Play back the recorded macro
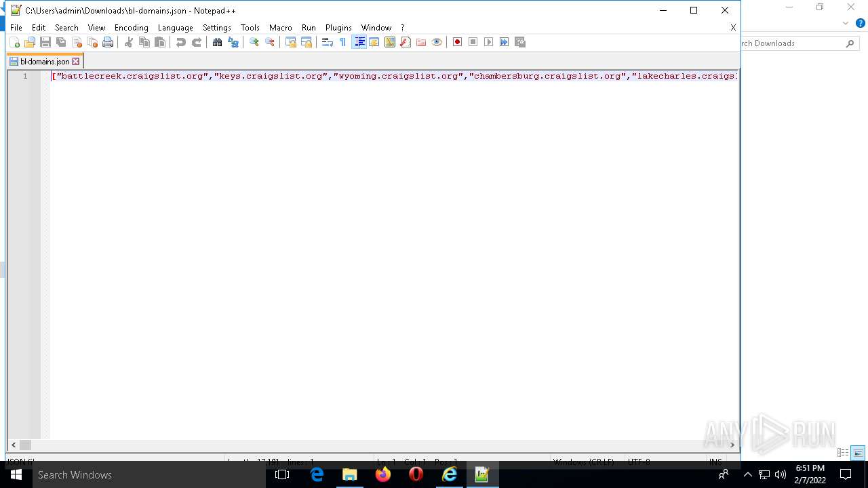The image size is (868, 488). (489, 42)
